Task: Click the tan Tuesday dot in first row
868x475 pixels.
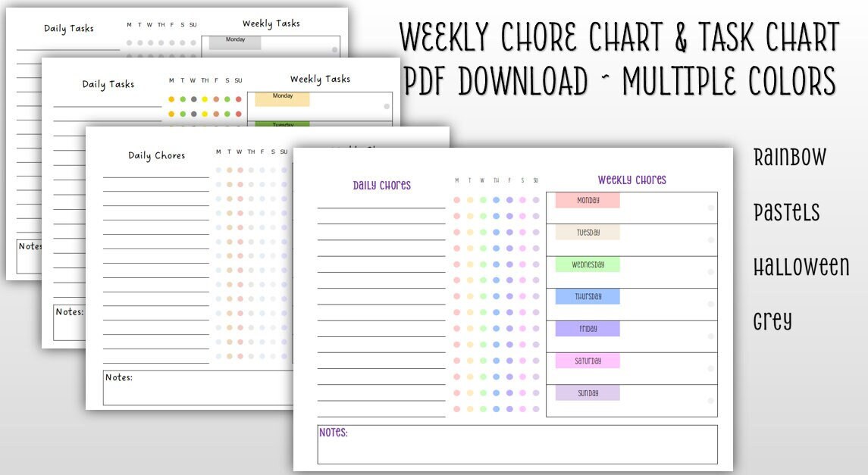Action: point(470,199)
